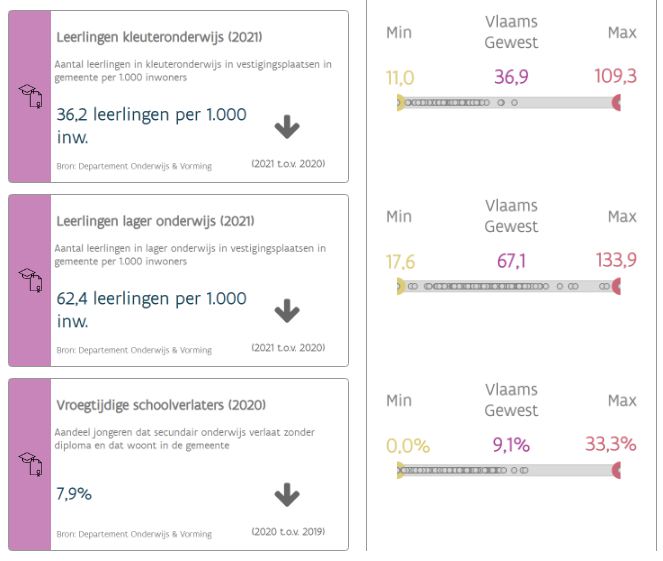Open the Vroegtijdige schoolverlaters (2020) title
Image resolution: width=663 pixels, height=561 pixels.
click(160, 405)
